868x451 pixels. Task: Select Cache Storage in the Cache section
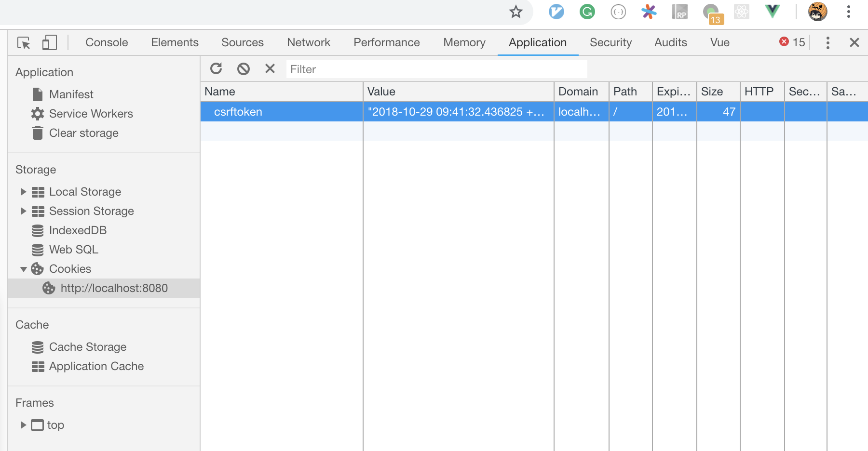point(87,346)
